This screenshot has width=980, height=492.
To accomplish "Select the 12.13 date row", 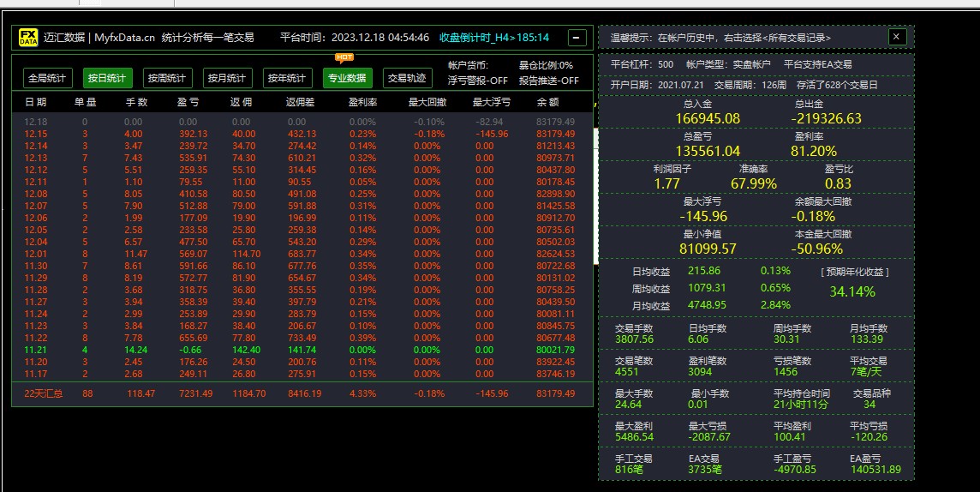I will pyautogui.click(x=302, y=159).
